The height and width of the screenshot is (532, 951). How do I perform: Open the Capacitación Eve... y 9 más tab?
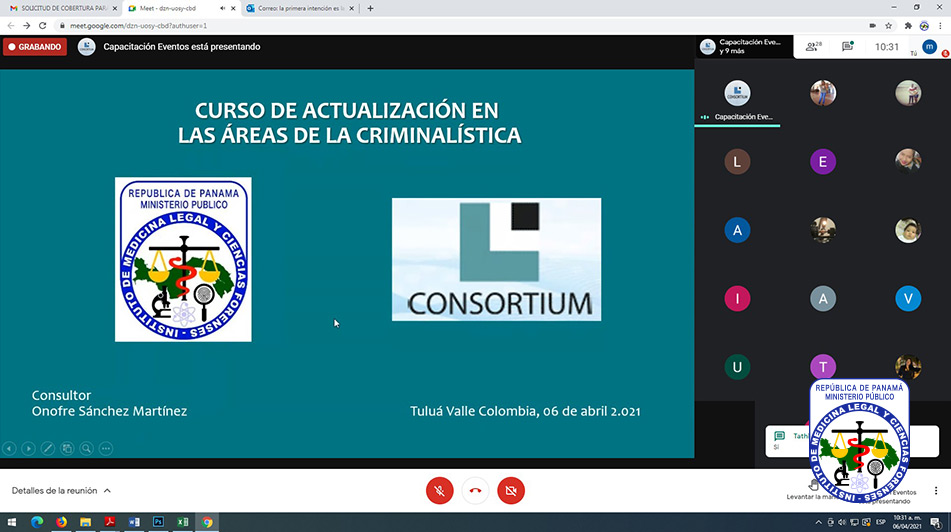pyautogui.click(x=744, y=47)
